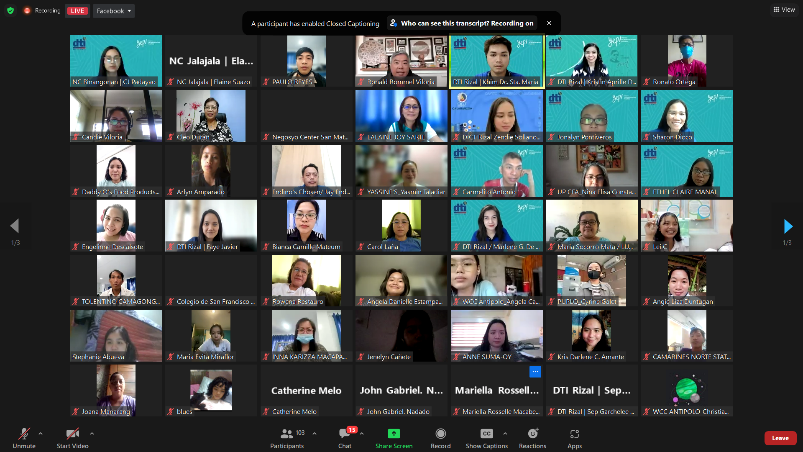Expand audio options arrow beside Unmute
This screenshot has height=452, width=803.
[41, 433]
